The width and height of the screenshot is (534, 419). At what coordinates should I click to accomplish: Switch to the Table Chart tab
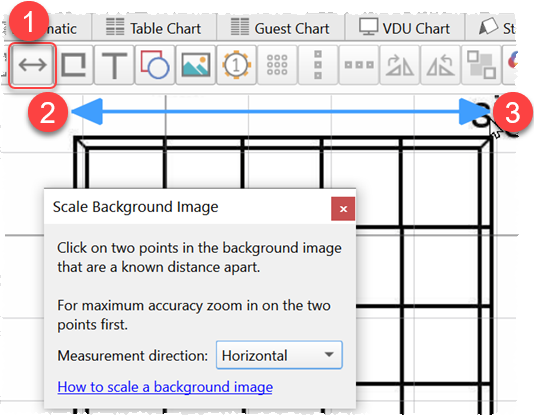(x=154, y=28)
